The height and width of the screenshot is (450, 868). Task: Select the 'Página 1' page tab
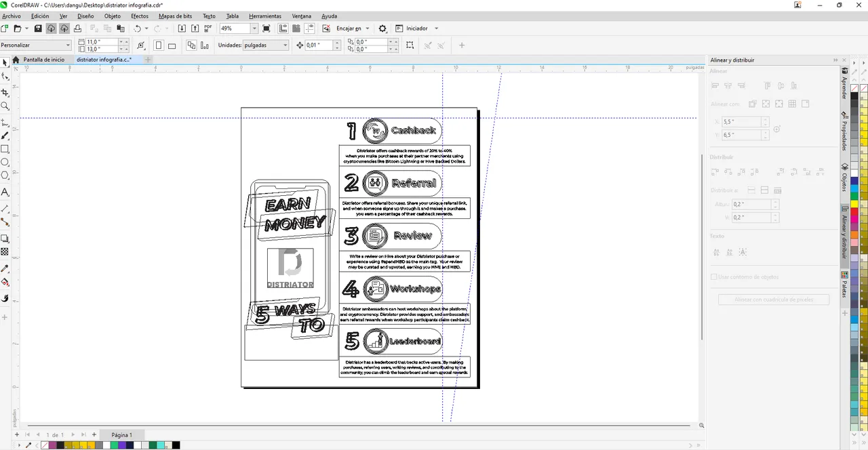pos(122,435)
